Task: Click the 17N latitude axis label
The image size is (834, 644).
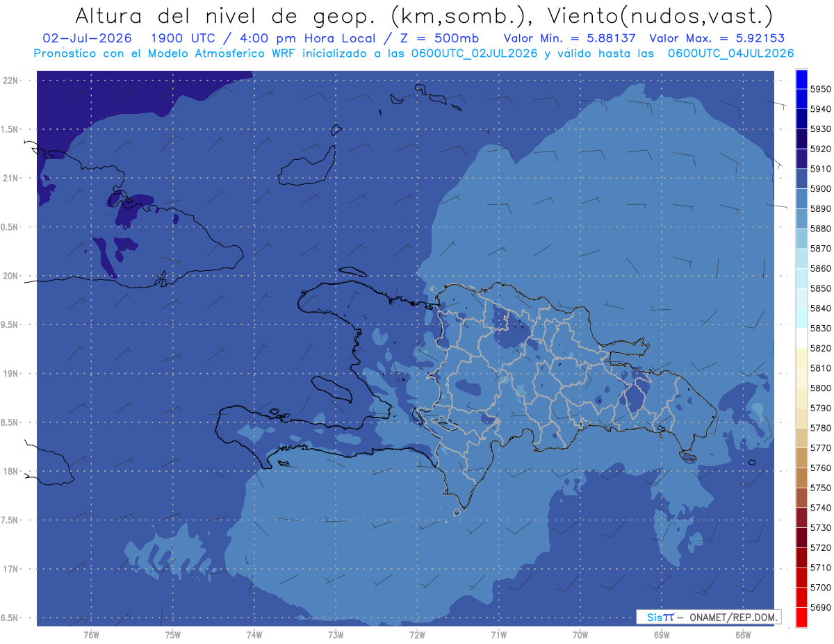Action: (x=10, y=569)
